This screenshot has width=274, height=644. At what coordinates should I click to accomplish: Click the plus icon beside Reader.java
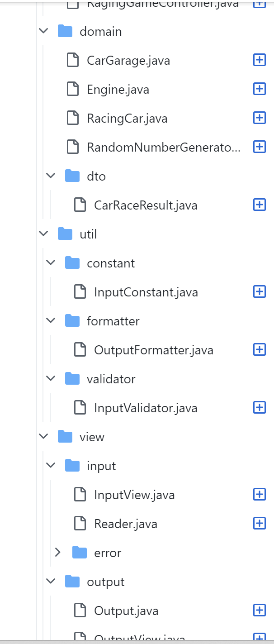coord(259,524)
